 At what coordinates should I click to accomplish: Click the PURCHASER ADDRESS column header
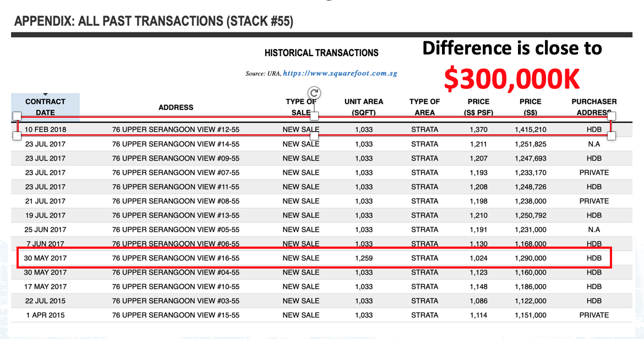pyautogui.click(x=594, y=107)
